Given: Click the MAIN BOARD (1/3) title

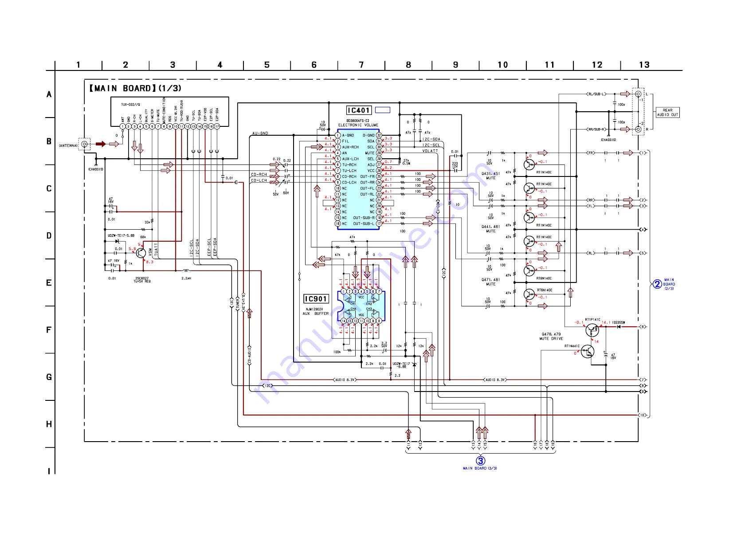Looking at the screenshot, I should (135, 88).
